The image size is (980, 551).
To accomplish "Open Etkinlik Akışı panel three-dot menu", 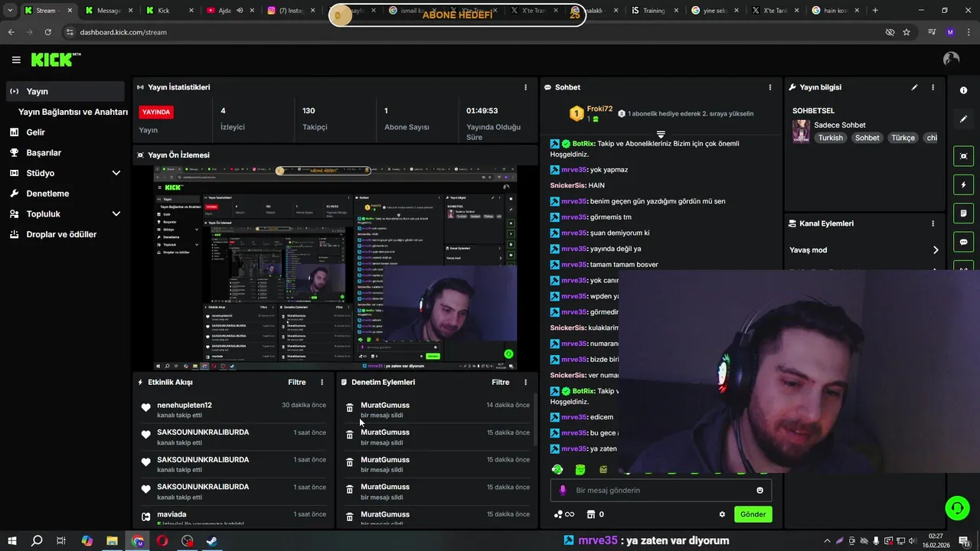I will (322, 382).
